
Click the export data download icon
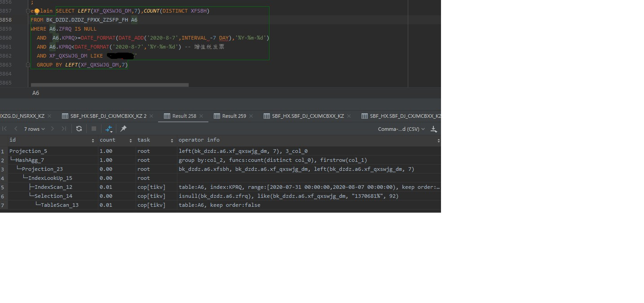[x=433, y=129]
